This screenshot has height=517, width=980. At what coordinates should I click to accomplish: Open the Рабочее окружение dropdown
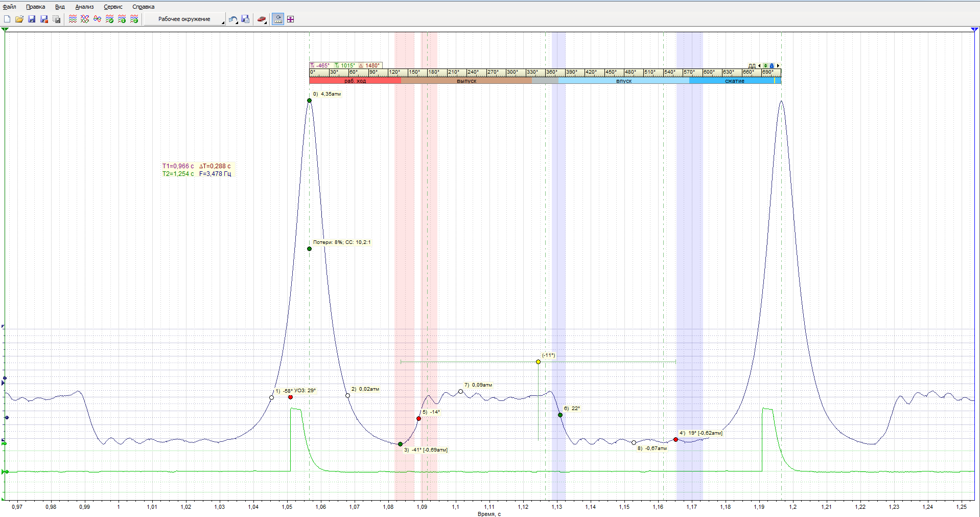pyautogui.click(x=184, y=19)
